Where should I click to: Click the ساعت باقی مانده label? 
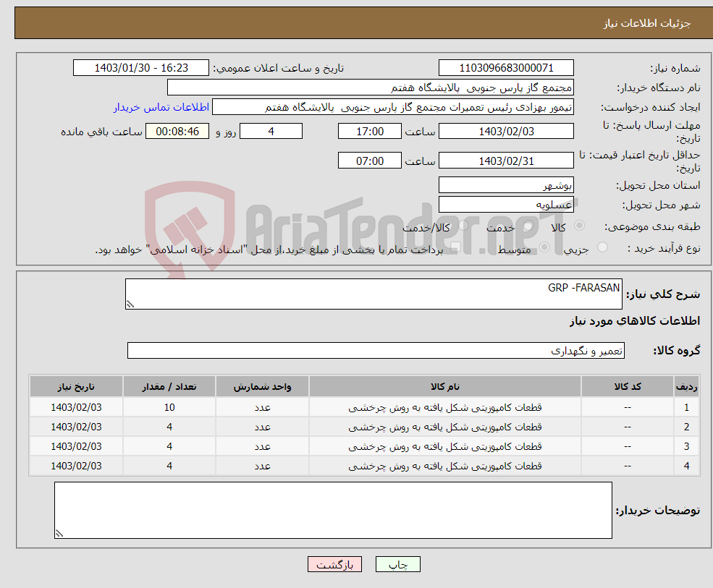[x=102, y=132]
